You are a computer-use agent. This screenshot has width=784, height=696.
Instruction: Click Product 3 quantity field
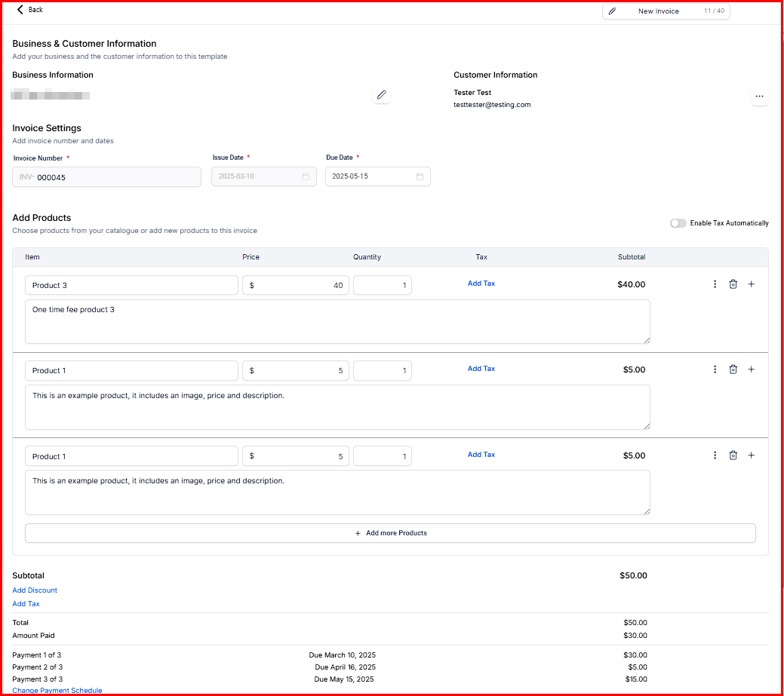tap(382, 285)
